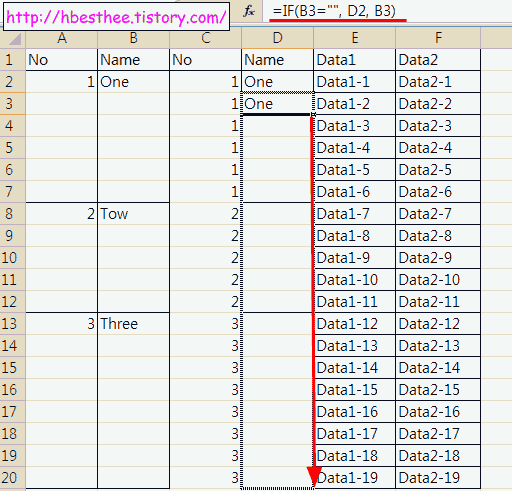The height and width of the screenshot is (491, 512).
Task: Click cell 'Data2-13'
Action: point(438,346)
